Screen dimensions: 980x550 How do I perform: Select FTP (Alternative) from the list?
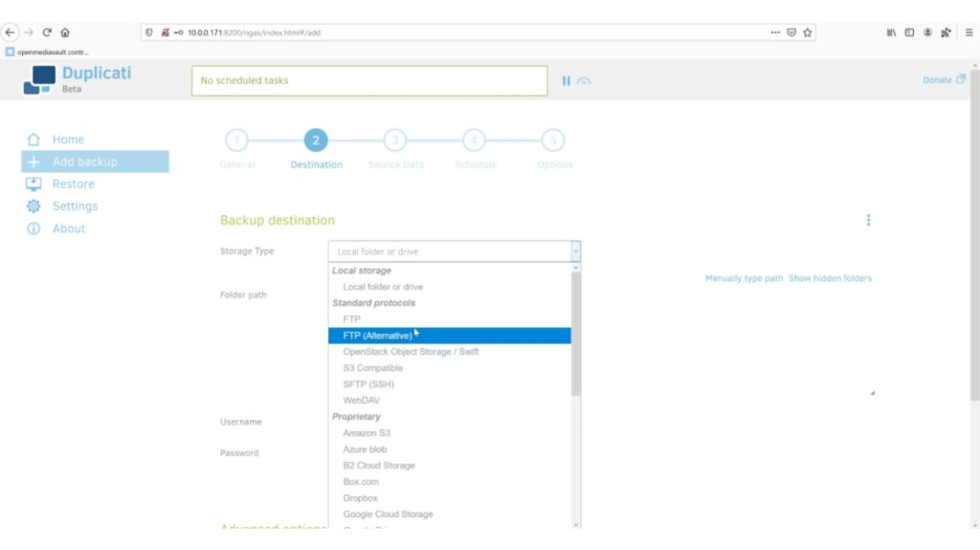(x=450, y=336)
